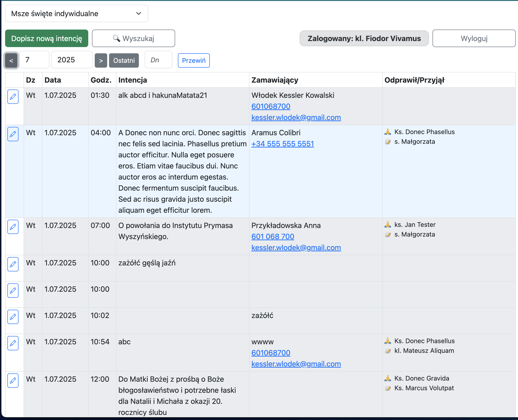Image resolution: width=518 pixels, height=420 pixels.
Task: Call the +34 555 555 5551 phone link
Action: 282,144
